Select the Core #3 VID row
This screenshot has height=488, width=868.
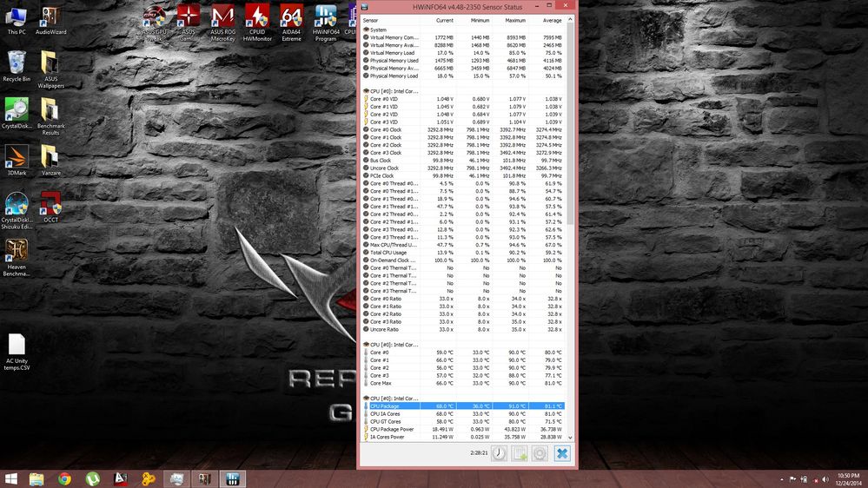tap(463, 122)
